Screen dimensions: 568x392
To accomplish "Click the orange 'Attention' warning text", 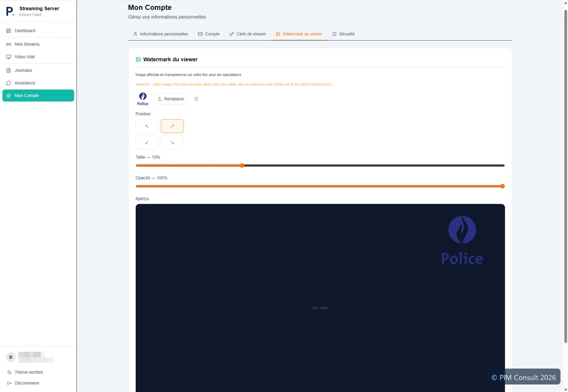I will tap(235, 85).
